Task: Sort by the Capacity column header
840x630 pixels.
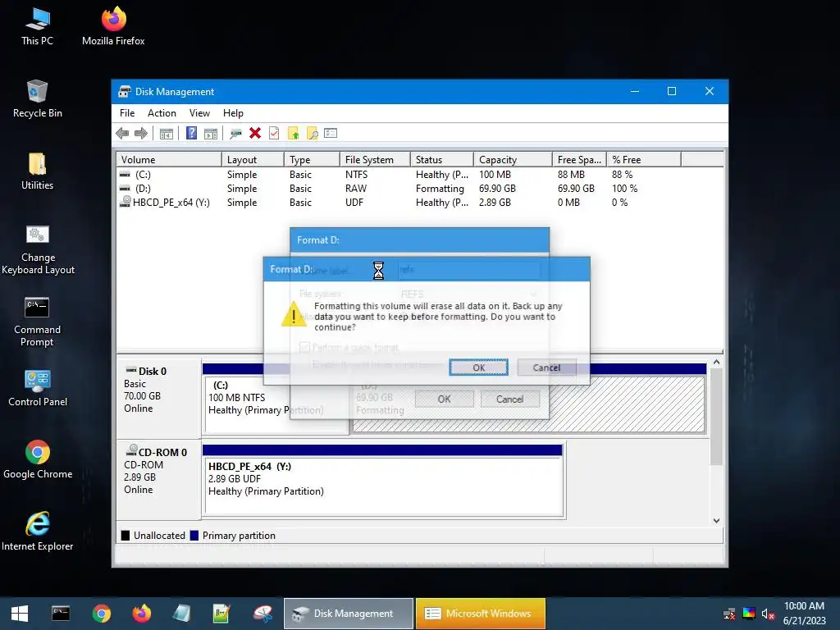Action: tap(513, 160)
